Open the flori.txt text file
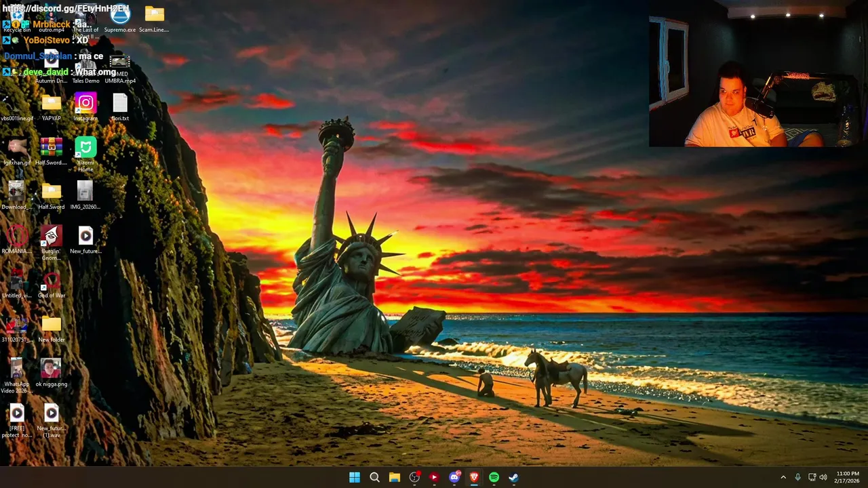The image size is (868, 488). [120, 107]
